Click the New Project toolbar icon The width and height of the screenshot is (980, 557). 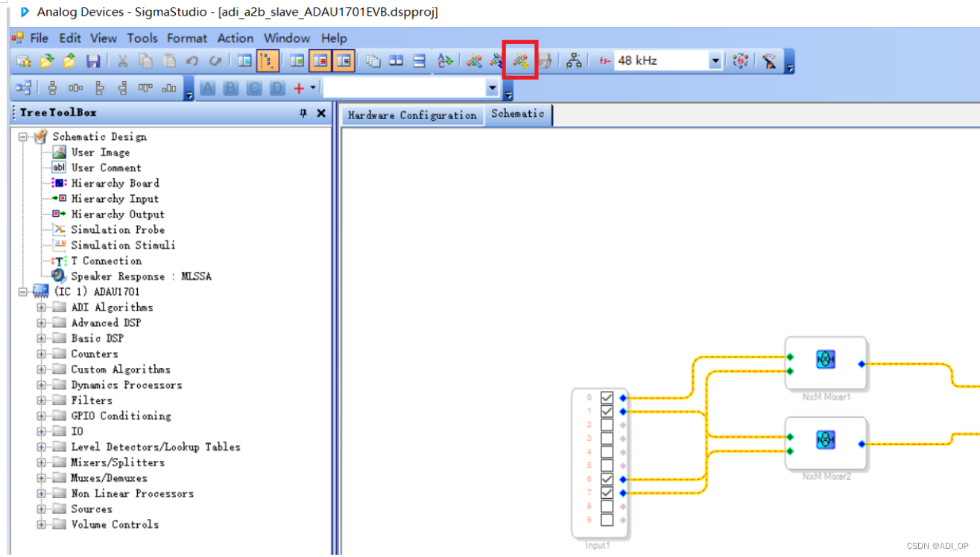(24, 61)
